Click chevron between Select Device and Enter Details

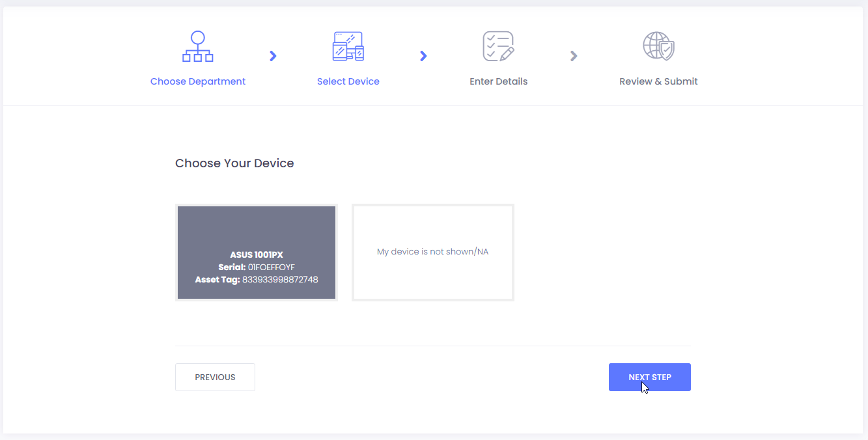click(x=423, y=56)
